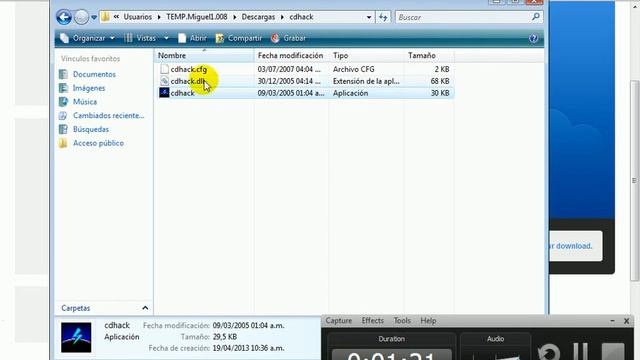Sort by Fecha modificación column header
Screen dimensions: 640x360
coord(291,56)
